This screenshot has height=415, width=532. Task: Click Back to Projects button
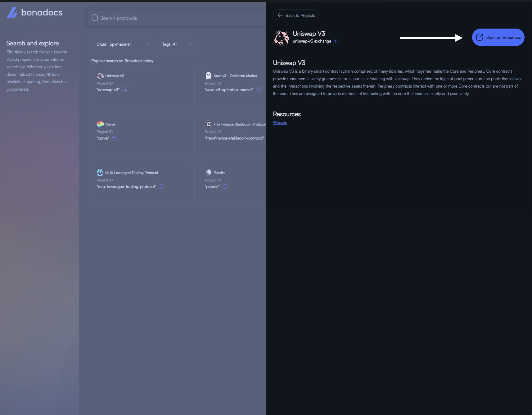[x=296, y=15]
